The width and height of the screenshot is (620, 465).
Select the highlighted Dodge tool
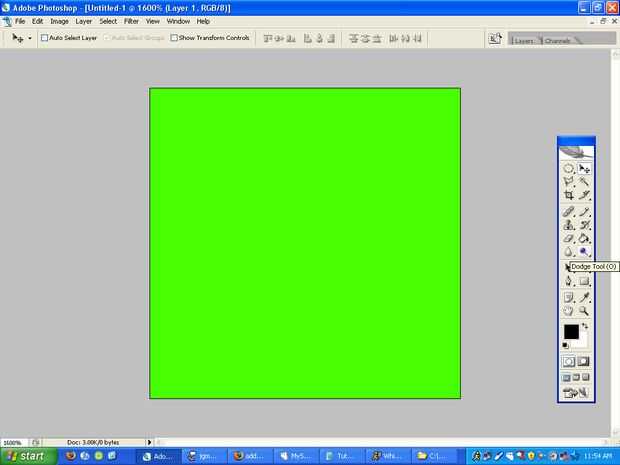click(x=584, y=251)
